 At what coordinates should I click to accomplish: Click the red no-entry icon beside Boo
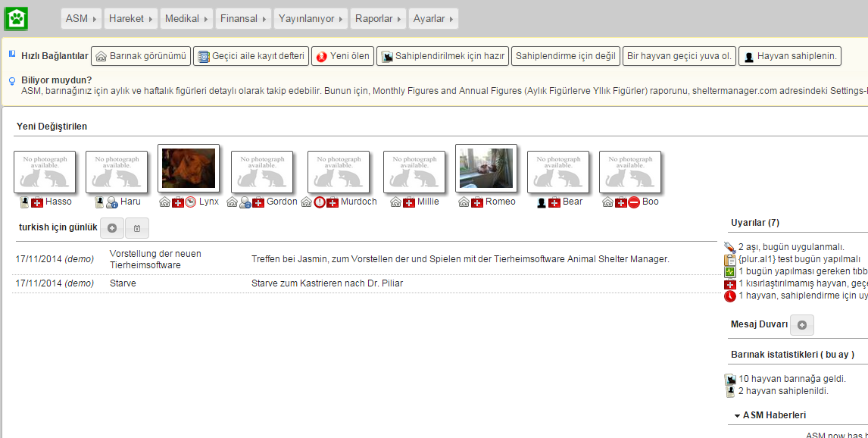(x=634, y=202)
